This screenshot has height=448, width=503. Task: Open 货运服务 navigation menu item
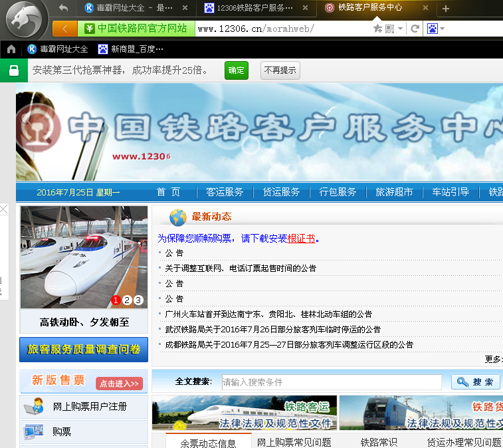click(281, 192)
